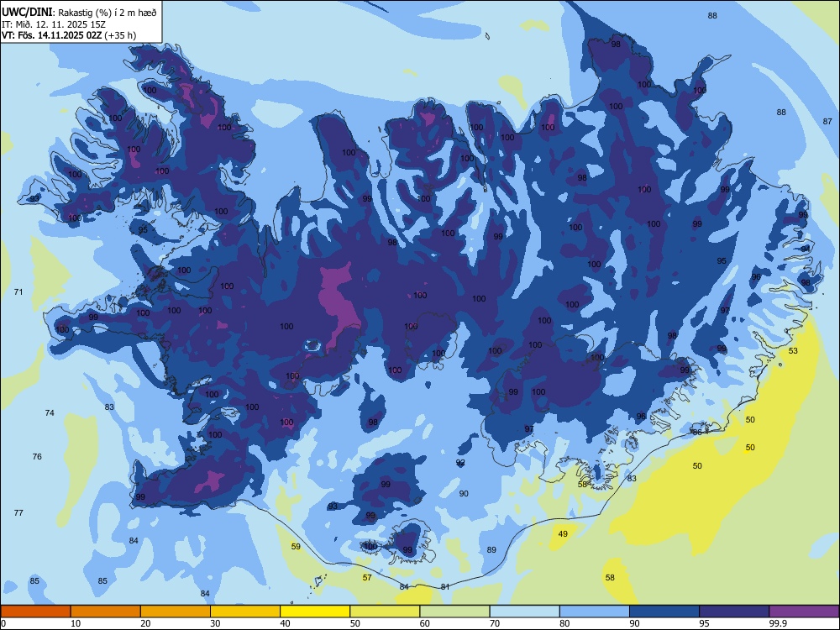Viewport: 840px width, 630px height.
Task: Click the golden 30–40 legend swatch
Action: [245, 612]
